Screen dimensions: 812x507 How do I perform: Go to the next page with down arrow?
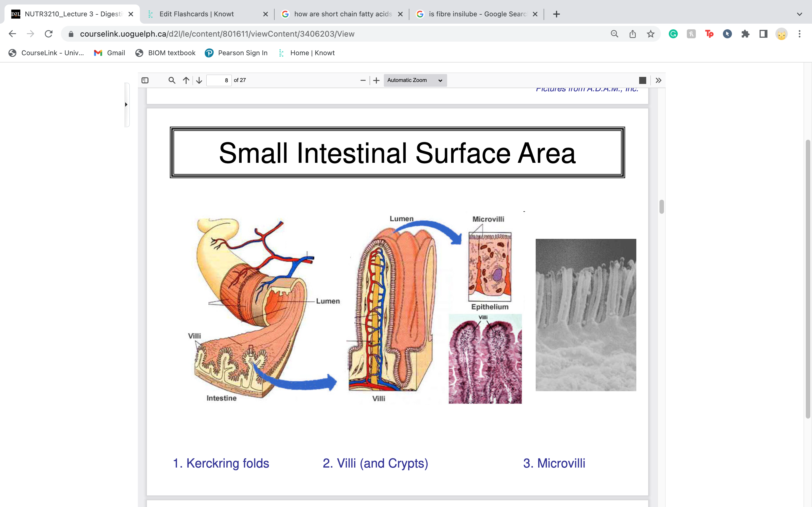199,80
